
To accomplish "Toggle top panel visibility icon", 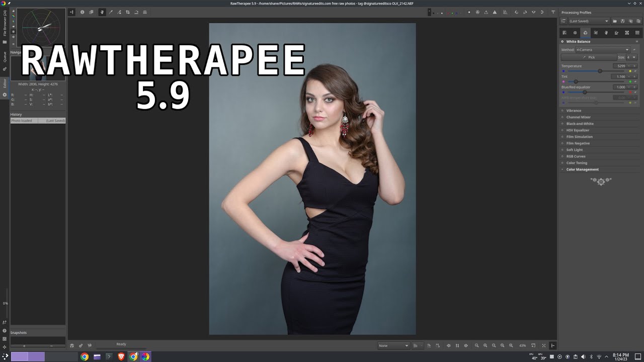I will coord(553,12).
